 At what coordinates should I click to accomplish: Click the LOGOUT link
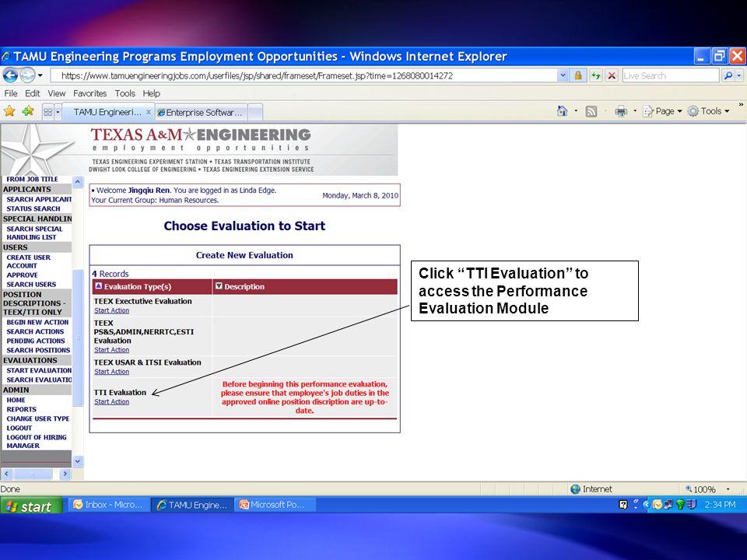click(19, 428)
